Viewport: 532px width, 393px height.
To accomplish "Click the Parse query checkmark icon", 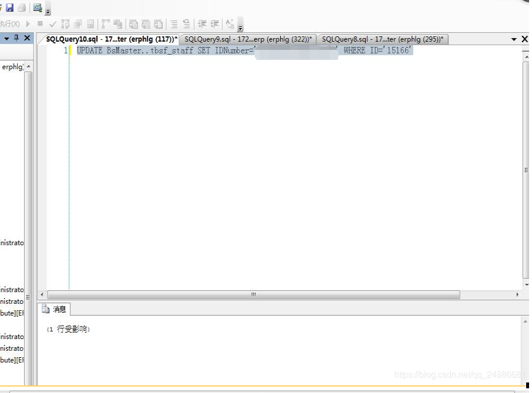I will (x=52, y=23).
